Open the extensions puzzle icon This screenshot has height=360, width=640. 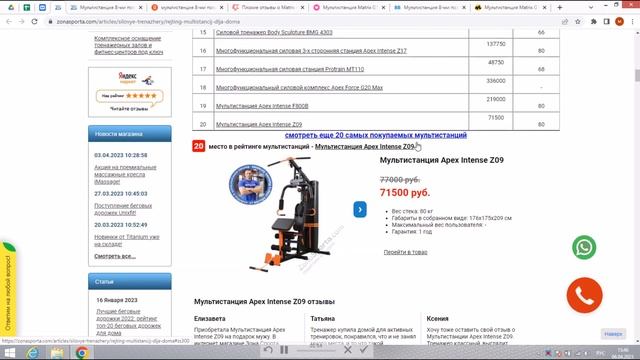click(x=593, y=22)
